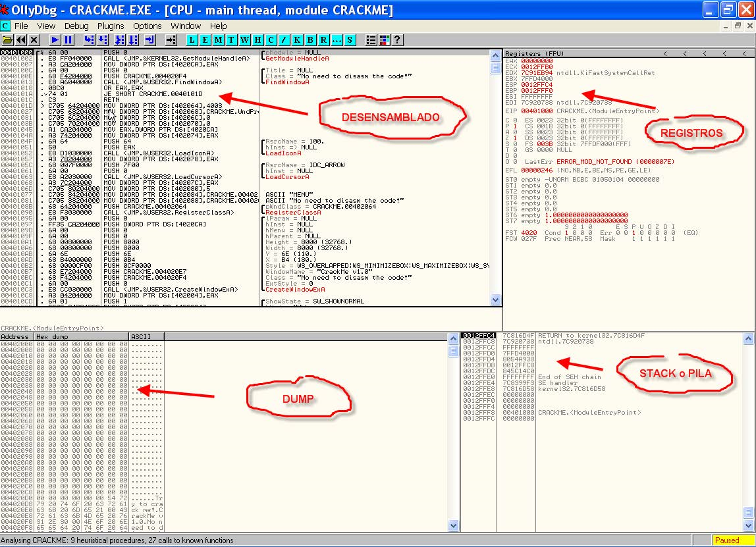Select the Z flag value in the registers
Viewport: 756px width, 547px height.
515,138
